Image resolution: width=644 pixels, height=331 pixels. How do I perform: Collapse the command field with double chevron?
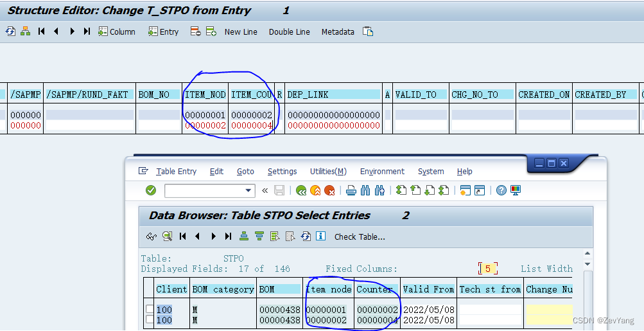coord(265,190)
